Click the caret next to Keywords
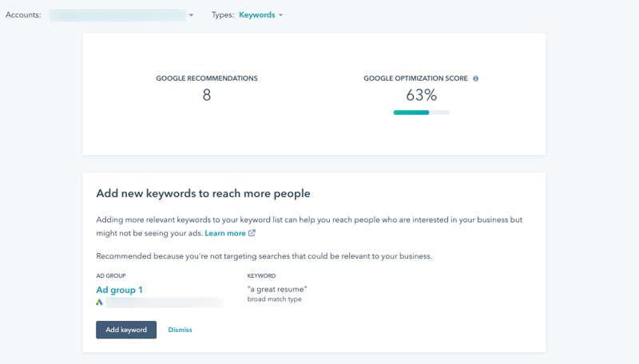This screenshot has height=364, width=639. pyautogui.click(x=280, y=15)
